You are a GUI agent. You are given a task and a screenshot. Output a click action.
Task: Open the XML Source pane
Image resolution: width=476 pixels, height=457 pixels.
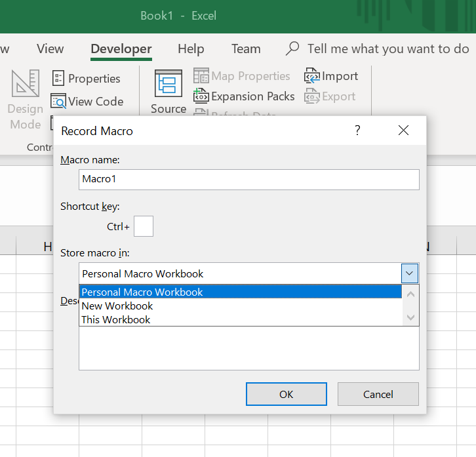point(169,84)
